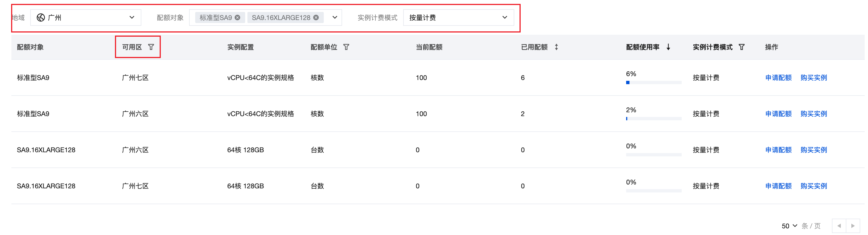Image resolution: width=868 pixels, height=235 pixels.
Task: Click 申请配额 for SA9.16XLARGE128 in 广州七区
Action: [x=778, y=186]
